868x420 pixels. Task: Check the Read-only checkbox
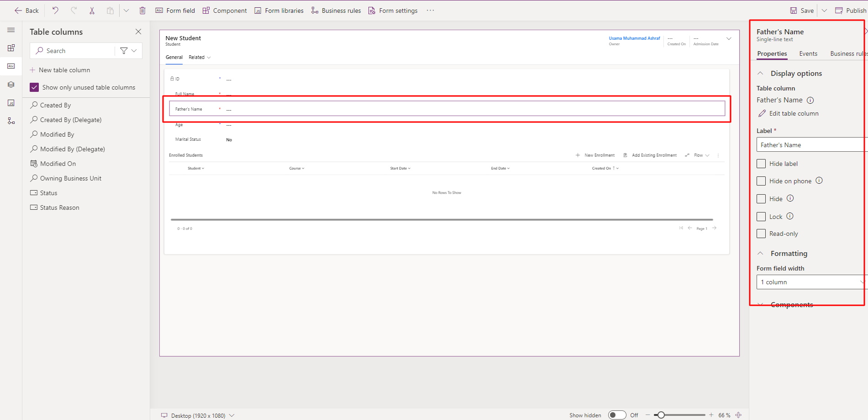click(x=761, y=234)
